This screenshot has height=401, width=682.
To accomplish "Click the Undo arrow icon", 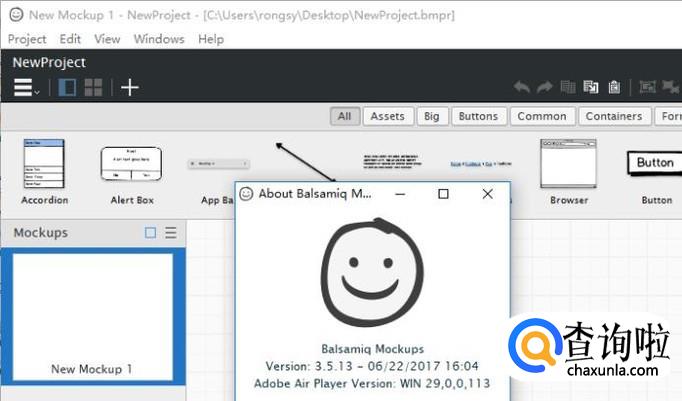I will [522, 87].
